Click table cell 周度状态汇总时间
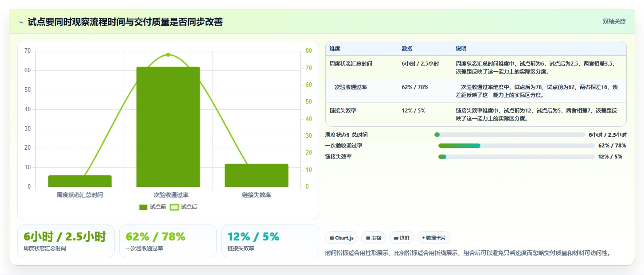The width and height of the screenshot is (644, 275). 351,64
